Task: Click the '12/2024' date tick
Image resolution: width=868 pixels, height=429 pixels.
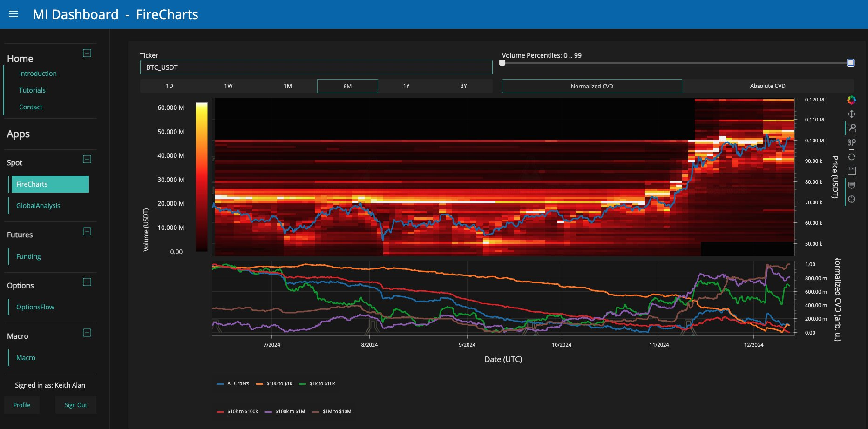Action: tap(753, 345)
